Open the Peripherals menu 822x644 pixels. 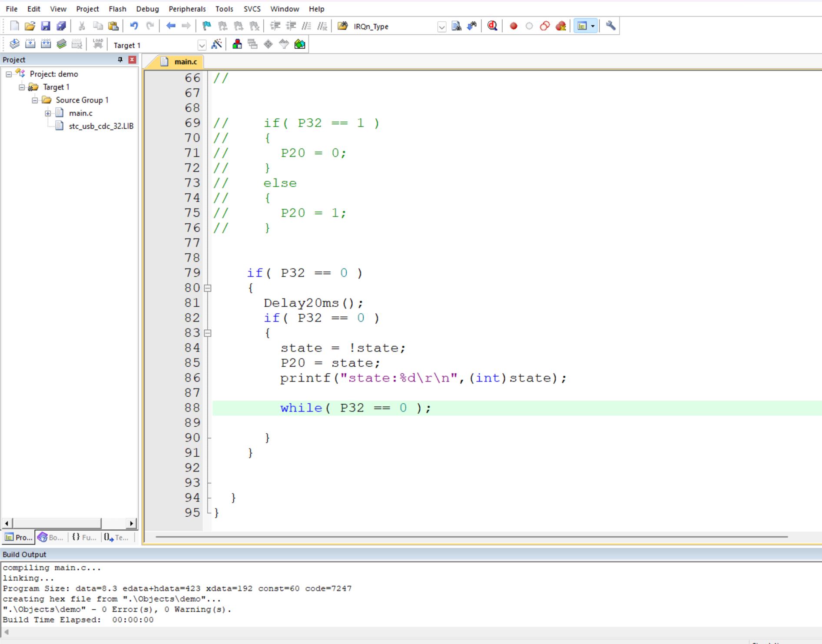coord(187,9)
